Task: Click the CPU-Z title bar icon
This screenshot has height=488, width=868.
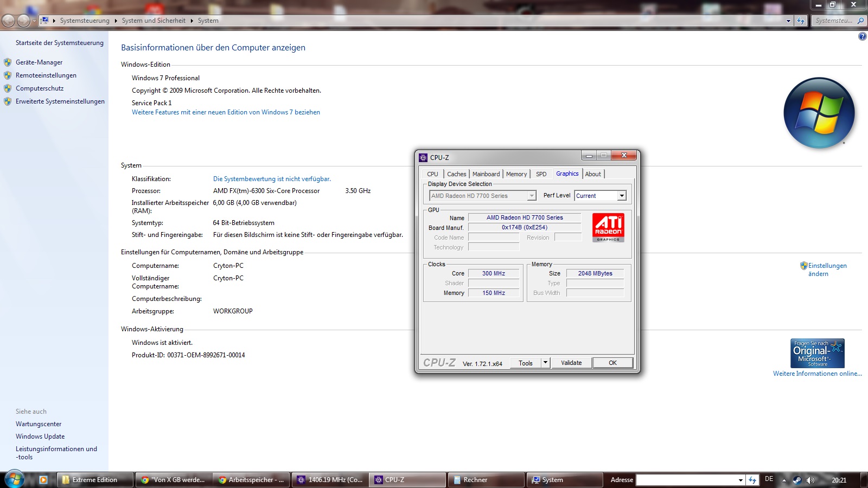Action: point(423,158)
